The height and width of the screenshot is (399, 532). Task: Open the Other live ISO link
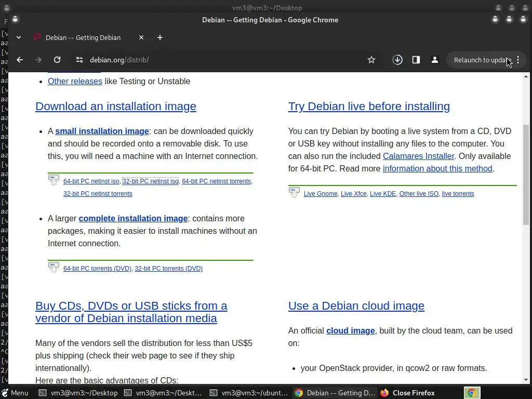[419, 194]
